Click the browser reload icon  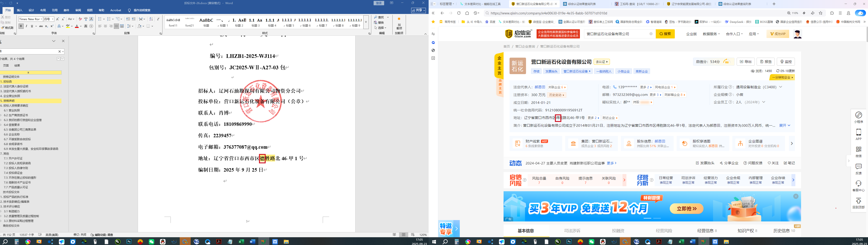[x=459, y=13]
